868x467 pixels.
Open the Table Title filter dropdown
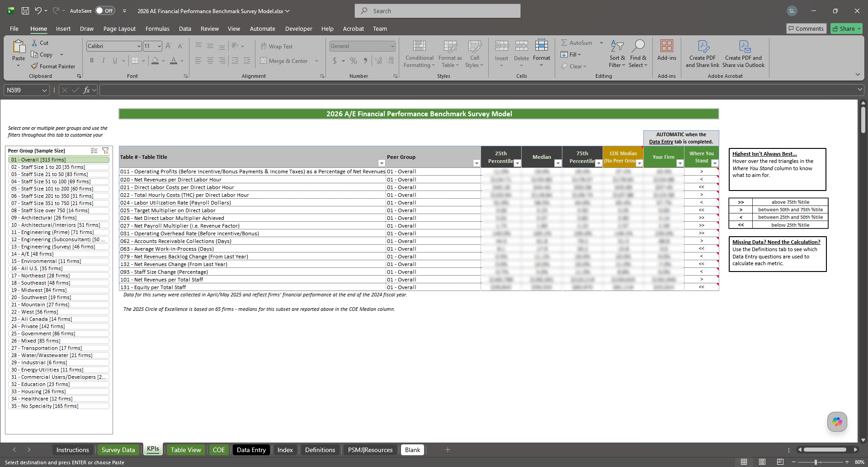(382, 163)
